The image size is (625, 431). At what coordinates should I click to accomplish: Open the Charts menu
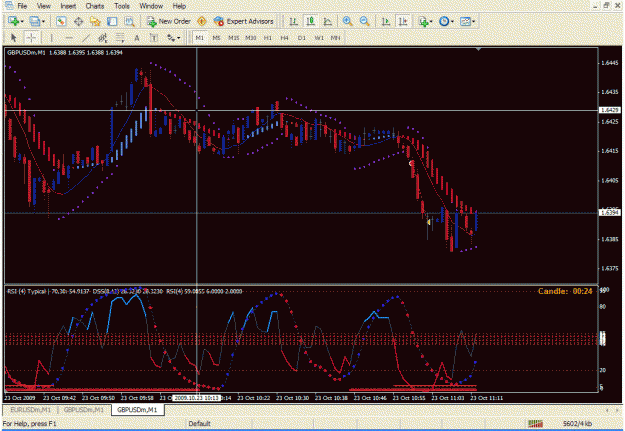95,6
